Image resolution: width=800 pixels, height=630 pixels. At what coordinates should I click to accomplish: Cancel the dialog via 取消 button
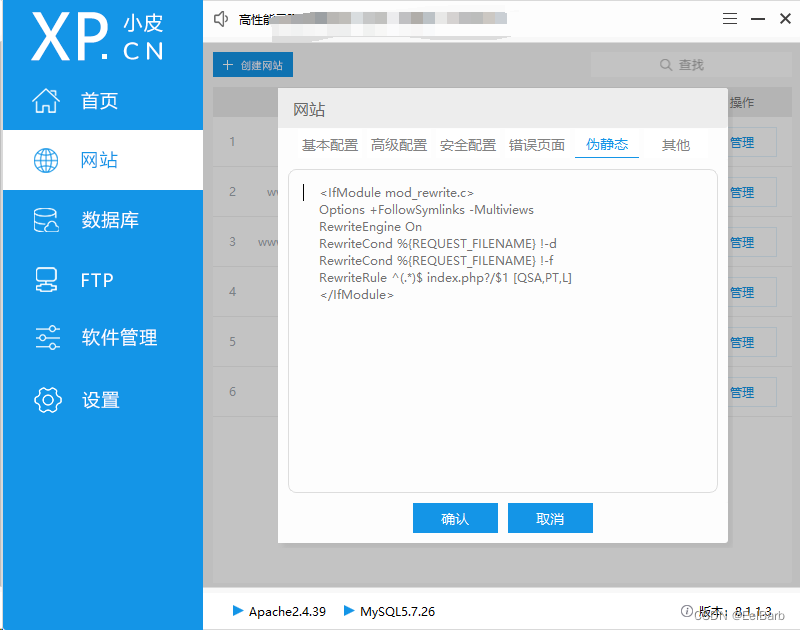coord(550,518)
